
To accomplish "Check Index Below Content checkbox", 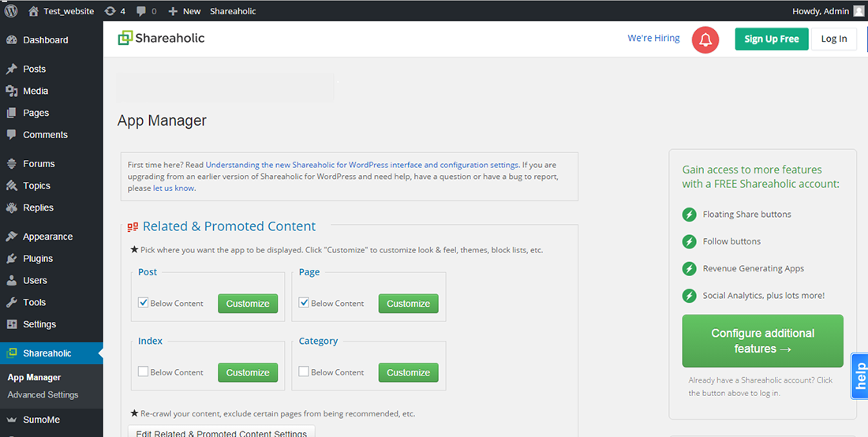I will [x=143, y=372].
